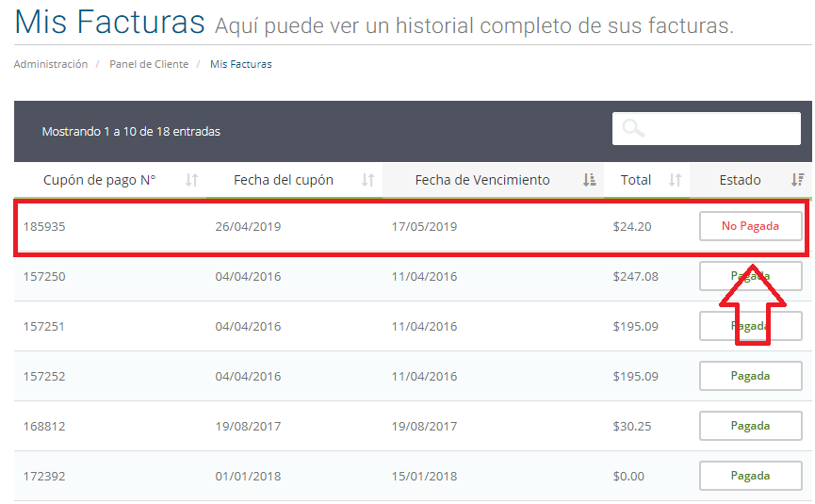Click total amount $0.00
The width and height of the screenshot is (815, 504).
628,476
